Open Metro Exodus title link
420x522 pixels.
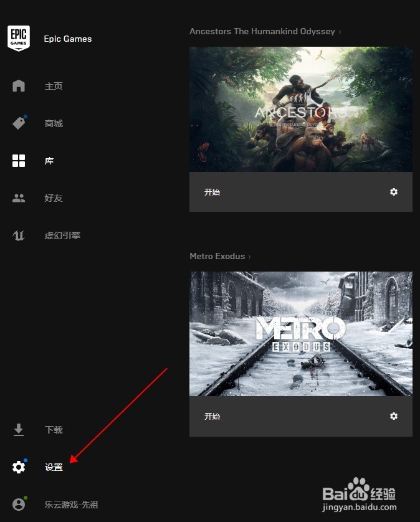(217, 256)
